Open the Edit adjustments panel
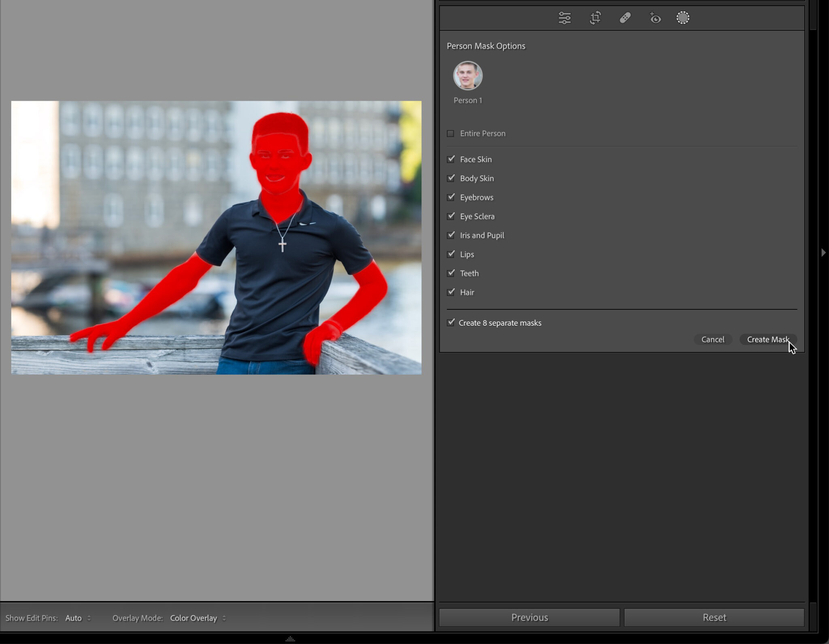 tap(564, 18)
